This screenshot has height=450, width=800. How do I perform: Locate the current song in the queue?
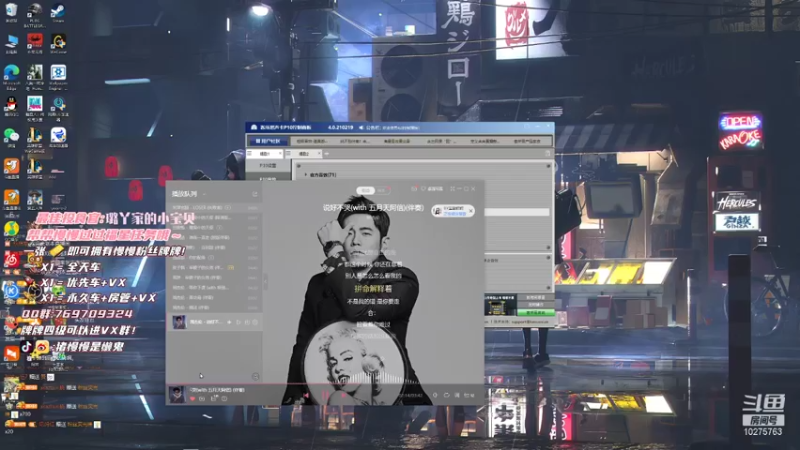pyautogui.click(x=256, y=377)
